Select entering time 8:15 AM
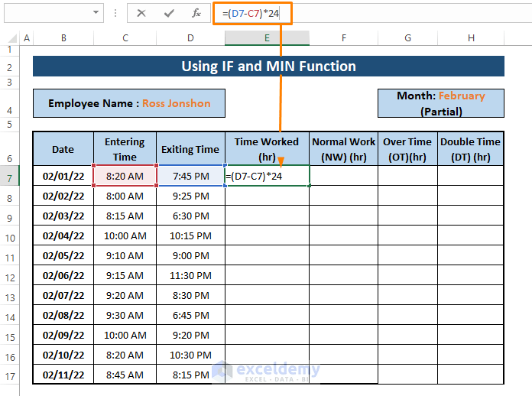The width and height of the screenshot is (532, 396). click(125, 216)
